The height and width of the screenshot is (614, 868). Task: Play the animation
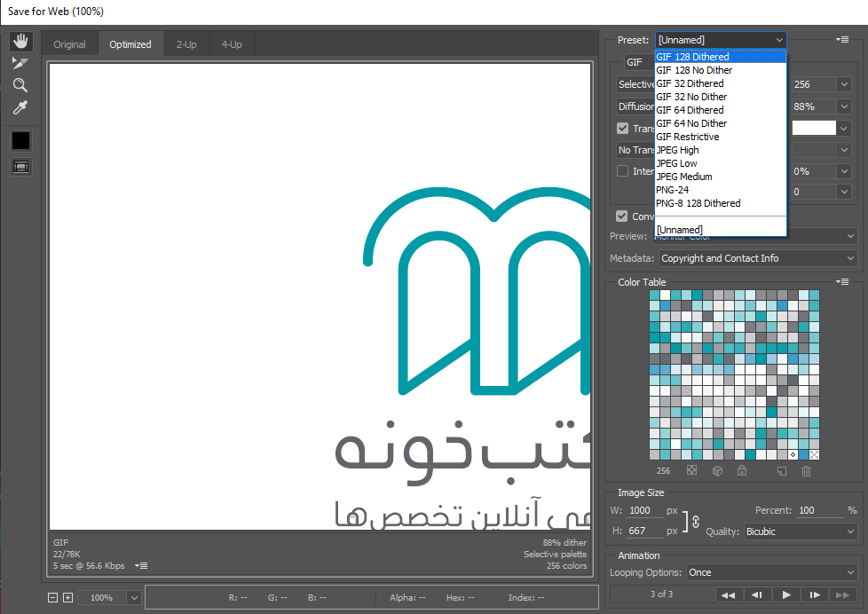(x=786, y=594)
